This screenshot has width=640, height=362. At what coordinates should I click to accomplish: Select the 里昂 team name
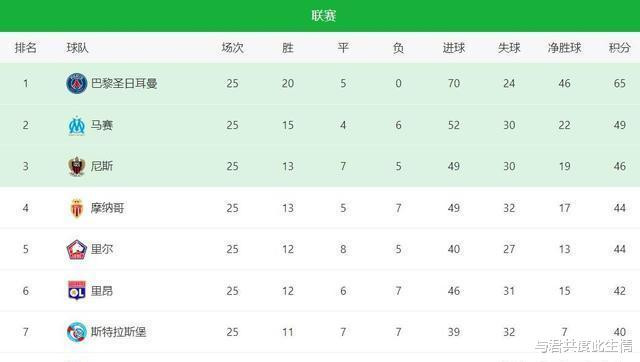coord(102,291)
